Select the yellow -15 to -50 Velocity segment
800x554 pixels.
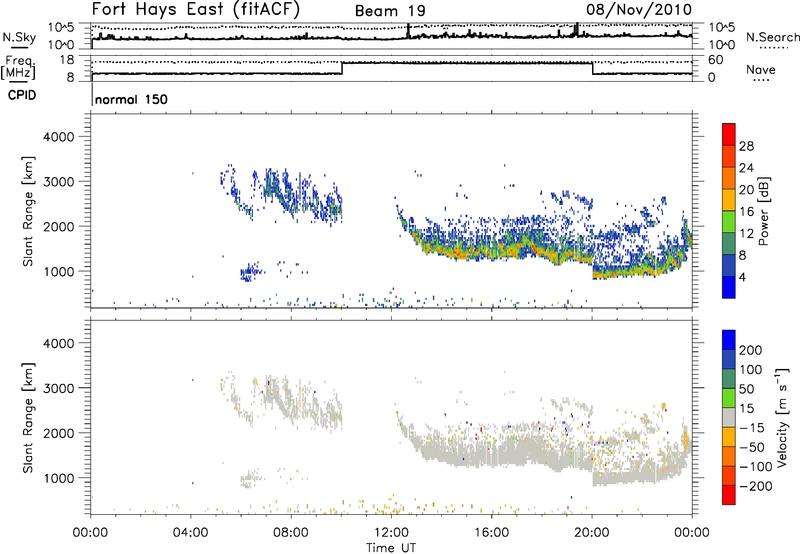tap(729, 437)
